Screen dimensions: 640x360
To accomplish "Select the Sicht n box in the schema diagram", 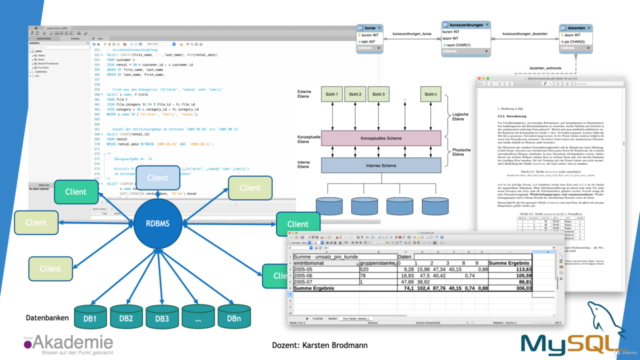I will (431, 94).
